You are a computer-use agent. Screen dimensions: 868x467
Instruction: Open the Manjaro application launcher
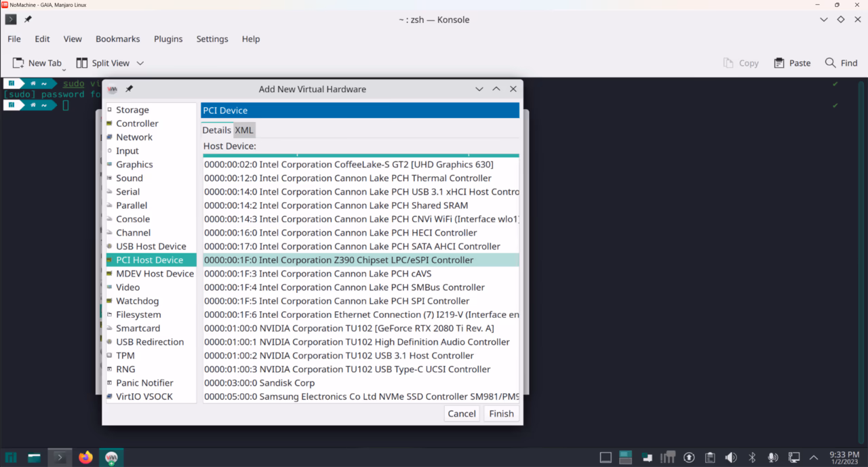tap(11, 458)
